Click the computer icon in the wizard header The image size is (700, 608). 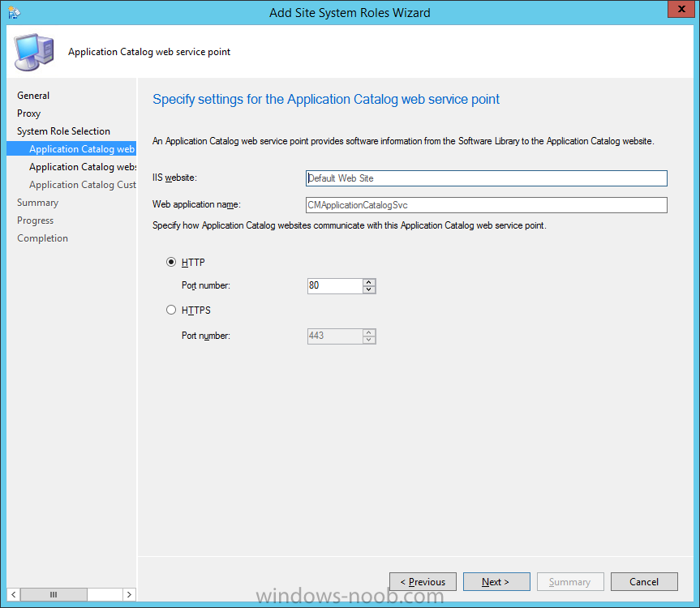pos(34,52)
